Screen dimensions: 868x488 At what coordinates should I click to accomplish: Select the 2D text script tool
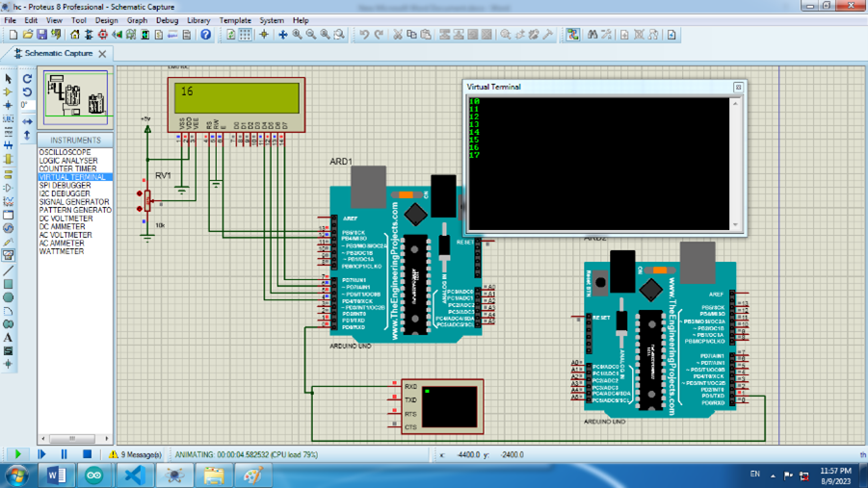9,338
